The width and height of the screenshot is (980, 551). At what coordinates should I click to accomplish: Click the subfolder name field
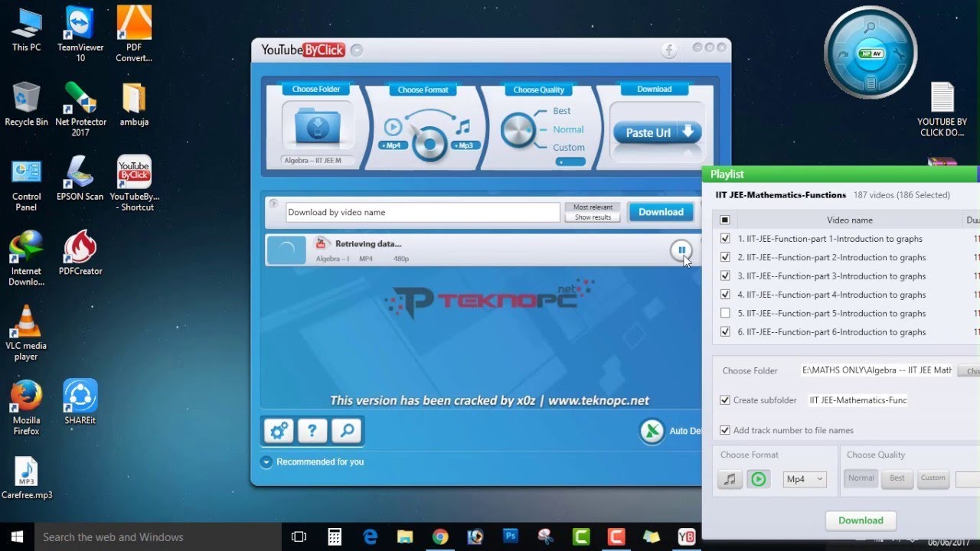coord(857,400)
